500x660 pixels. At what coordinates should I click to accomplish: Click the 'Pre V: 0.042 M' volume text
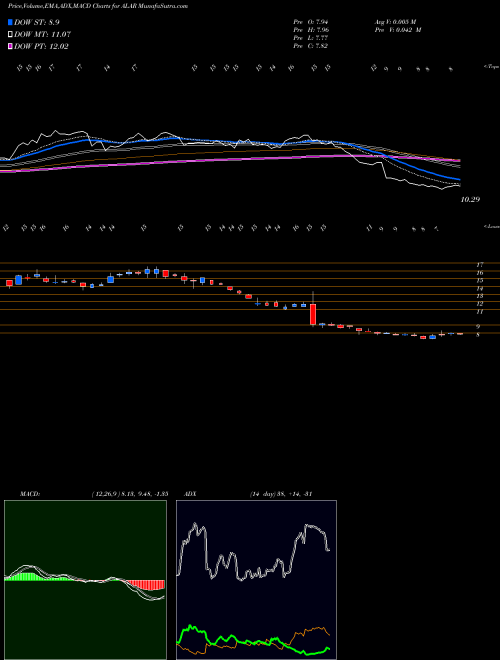click(x=399, y=30)
